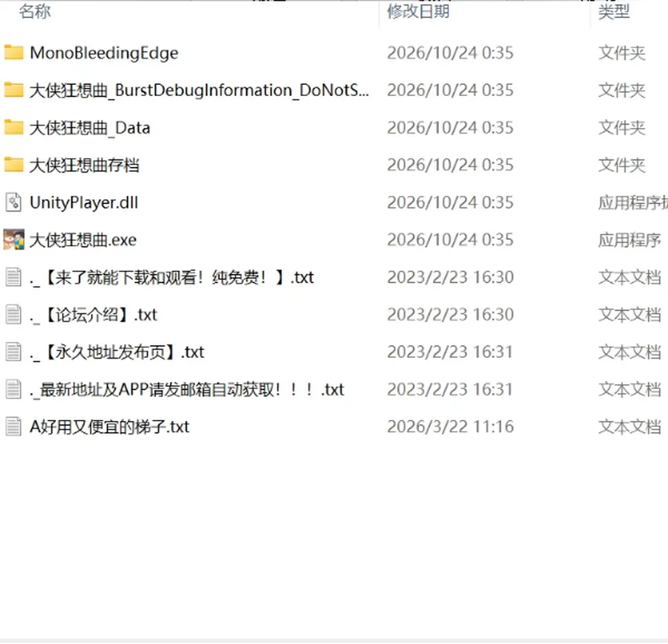Image resolution: width=668 pixels, height=644 pixels.
Task: Click the date of MonoBleedingEdge
Action: pyautogui.click(x=450, y=53)
